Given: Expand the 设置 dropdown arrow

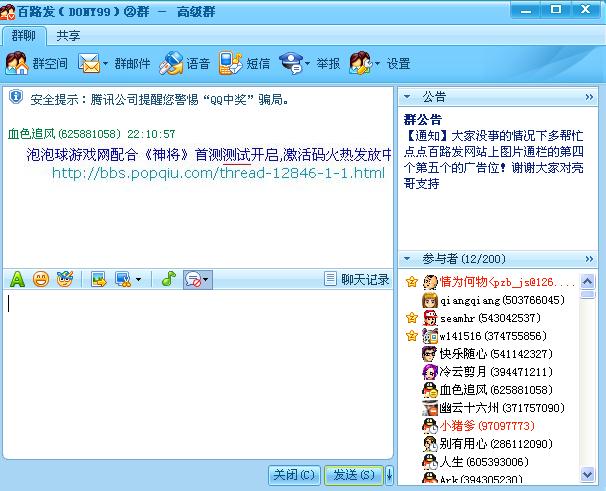Looking at the screenshot, I should coord(377,63).
